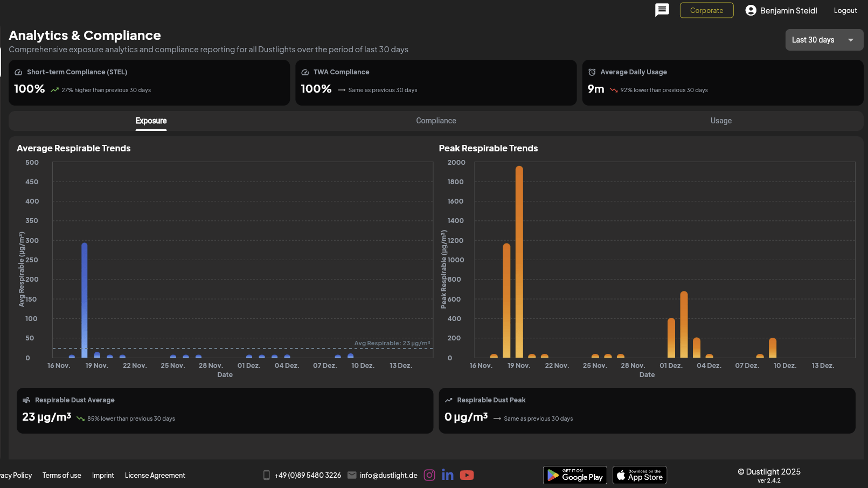Expand the Last 30 days dropdown
The width and height of the screenshot is (868, 488).
click(813, 40)
